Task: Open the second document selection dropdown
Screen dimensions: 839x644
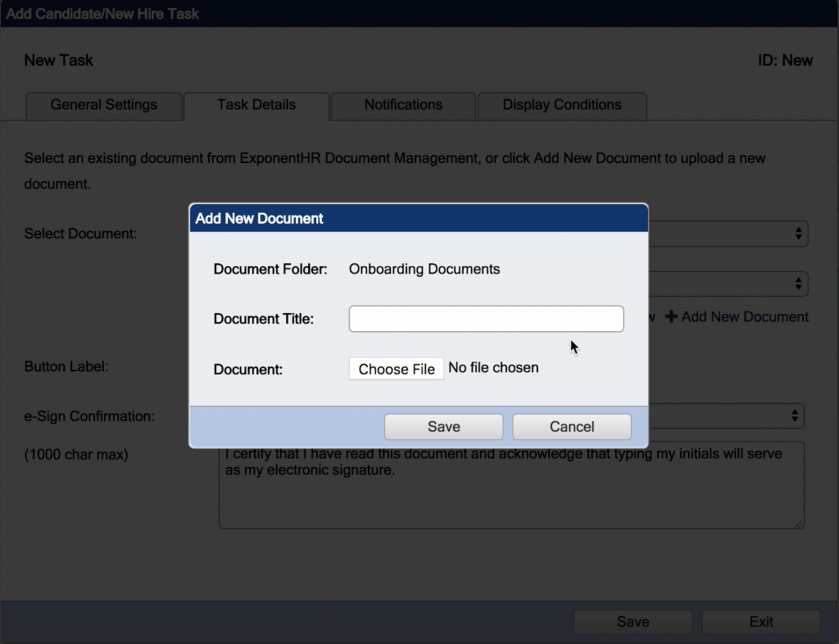Action: click(737, 283)
